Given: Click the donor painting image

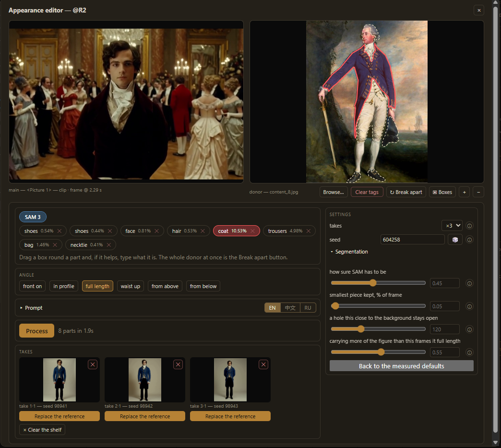Looking at the screenshot, I should pyautogui.click(x=367, y=102).
